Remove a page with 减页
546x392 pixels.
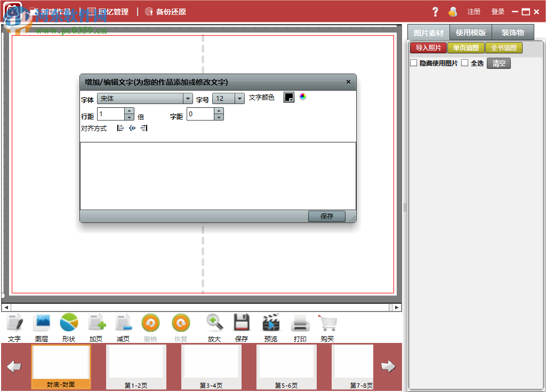tap(124, 327)
